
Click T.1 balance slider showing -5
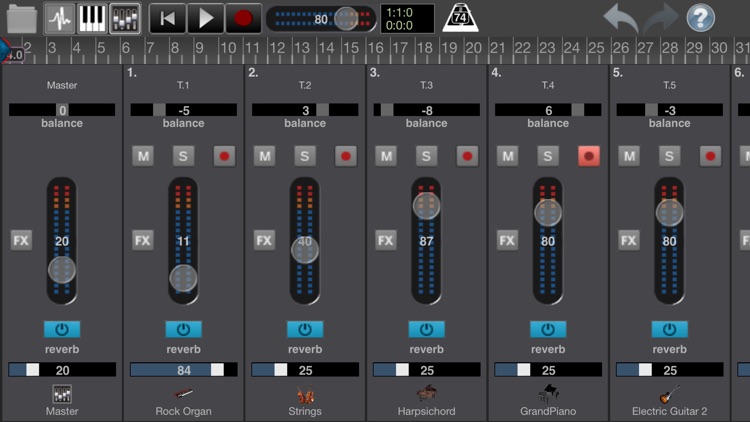coord(184,110)
